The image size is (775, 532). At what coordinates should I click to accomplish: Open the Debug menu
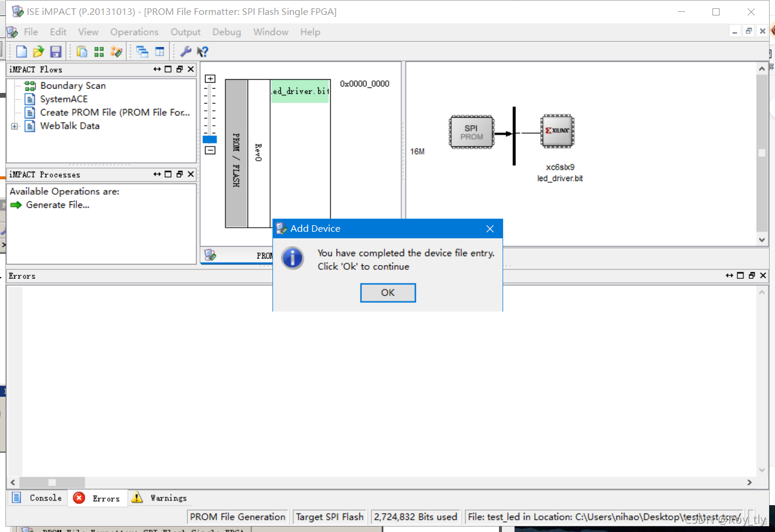[x=227, y=32]
